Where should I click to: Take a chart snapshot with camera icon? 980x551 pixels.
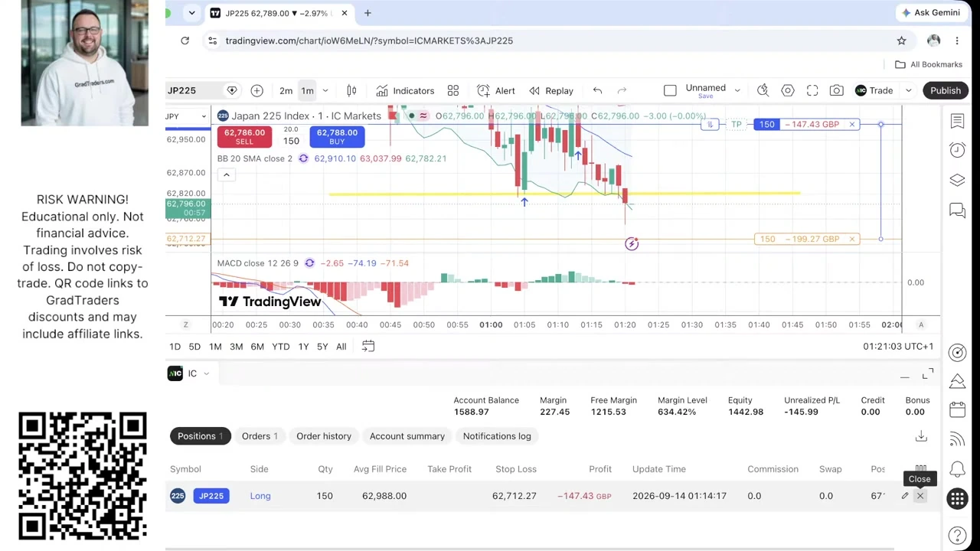point(837,91)
